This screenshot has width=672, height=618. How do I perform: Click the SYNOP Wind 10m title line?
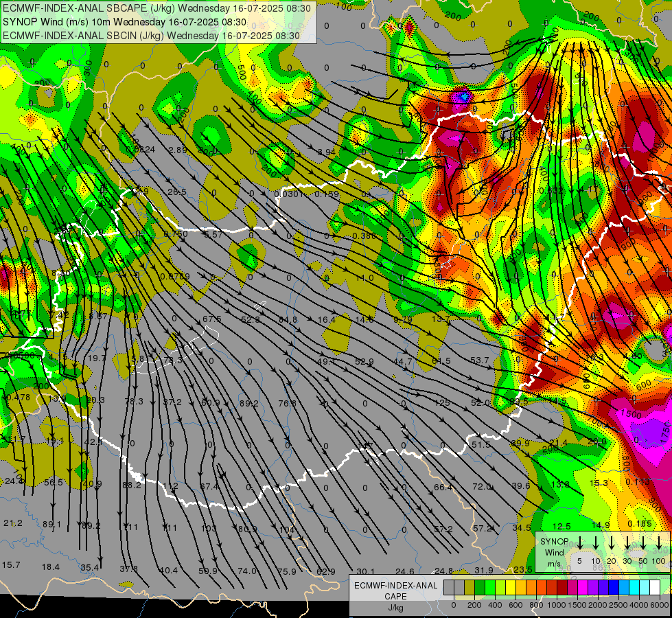124,22
